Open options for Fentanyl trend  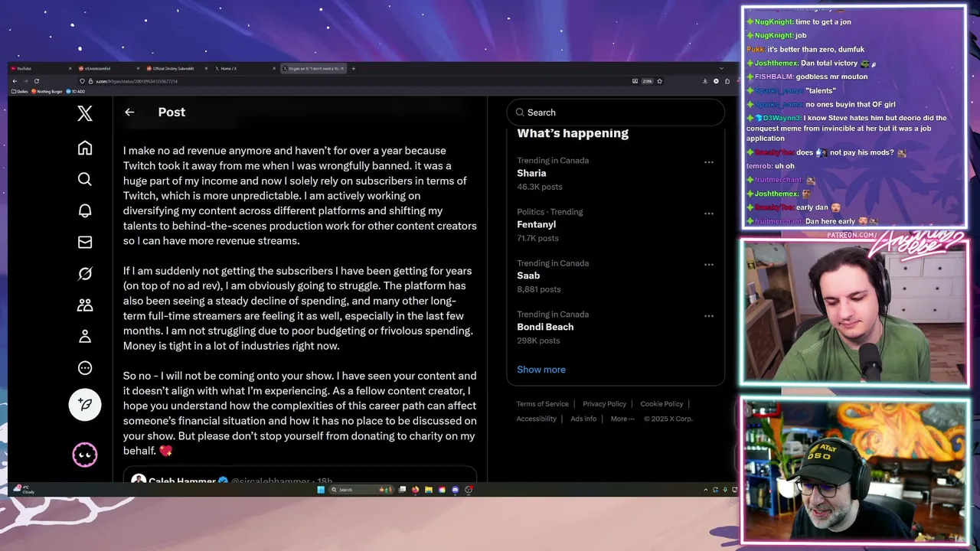coord(709,214)
